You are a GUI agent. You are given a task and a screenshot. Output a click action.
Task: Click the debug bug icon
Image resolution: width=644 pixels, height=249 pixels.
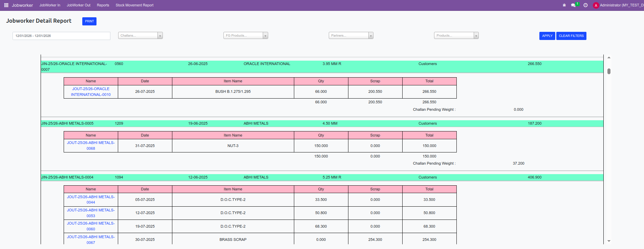tap(564, 5)
